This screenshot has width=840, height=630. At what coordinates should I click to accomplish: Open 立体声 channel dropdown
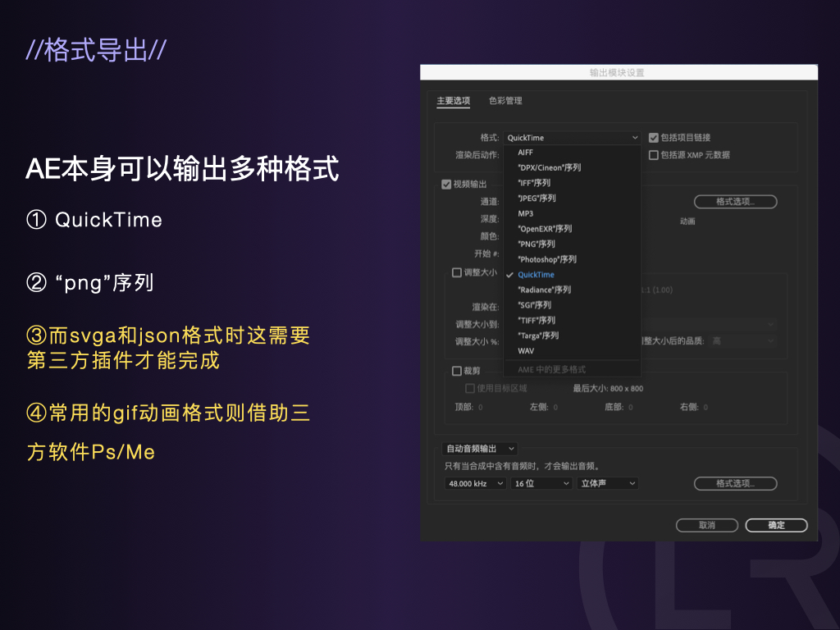point(608,483)
